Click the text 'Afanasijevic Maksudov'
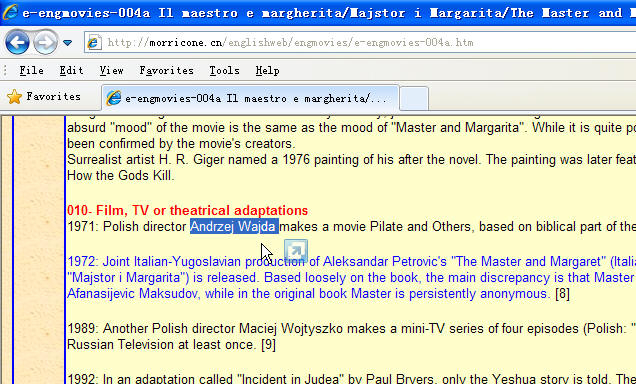Image resolution: width=636 pixels, height=384 pixels. click(x=133, y=293)
